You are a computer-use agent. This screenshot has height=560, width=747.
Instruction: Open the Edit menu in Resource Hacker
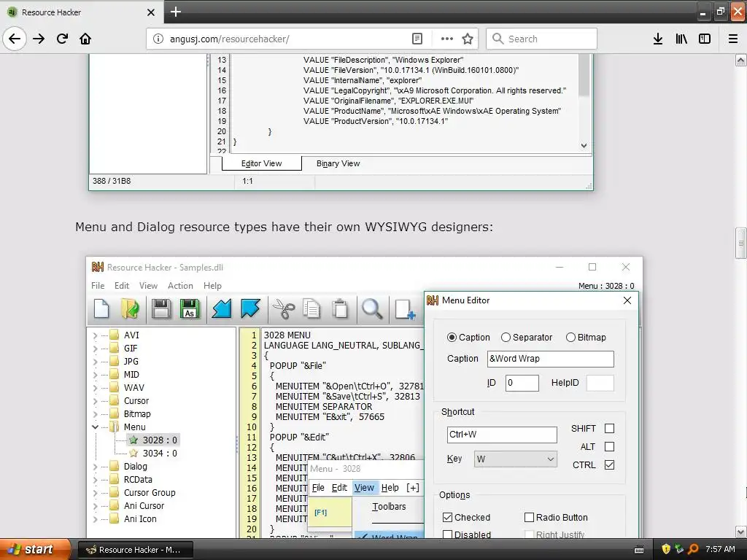[122, 286]
